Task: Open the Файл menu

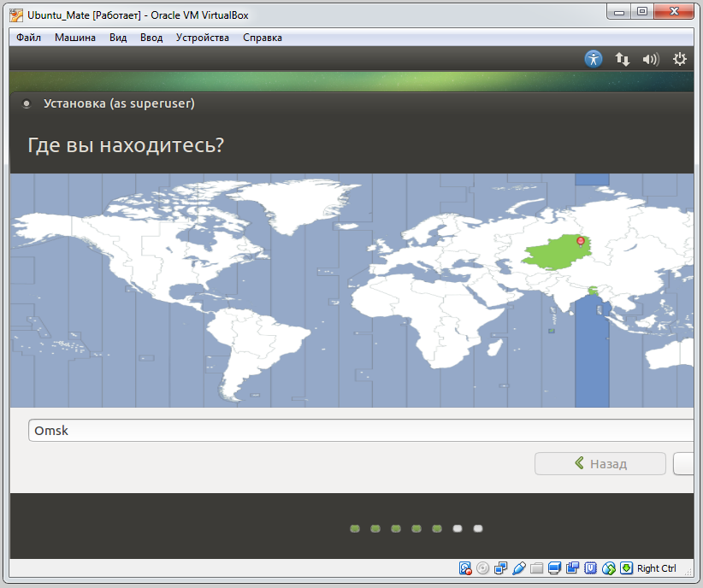Action: pos(29,38)
